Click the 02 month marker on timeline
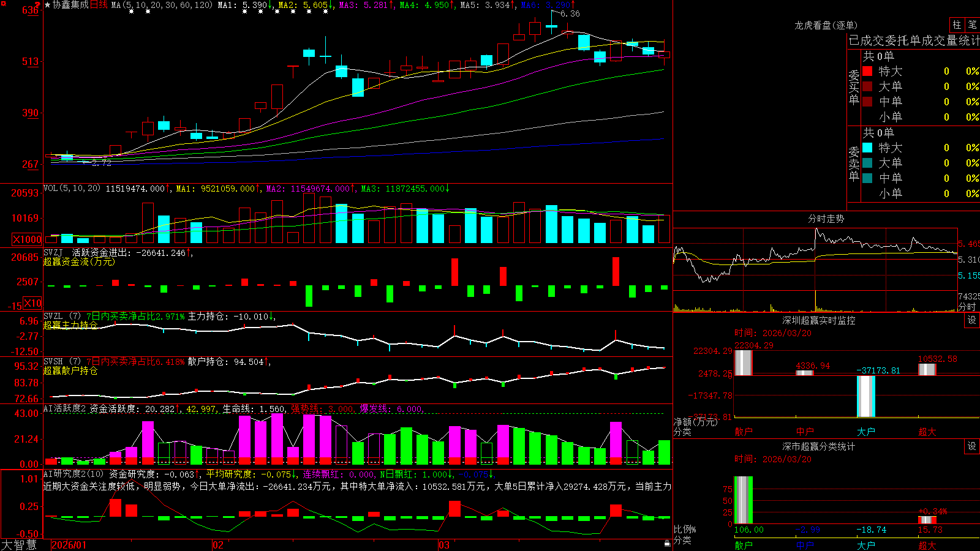The width and height of the screenshot is (980, 551). pos(218,545)
